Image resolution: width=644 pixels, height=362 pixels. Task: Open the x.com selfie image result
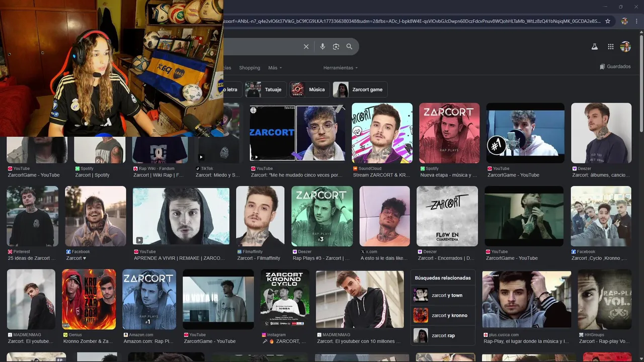(385, 216)
